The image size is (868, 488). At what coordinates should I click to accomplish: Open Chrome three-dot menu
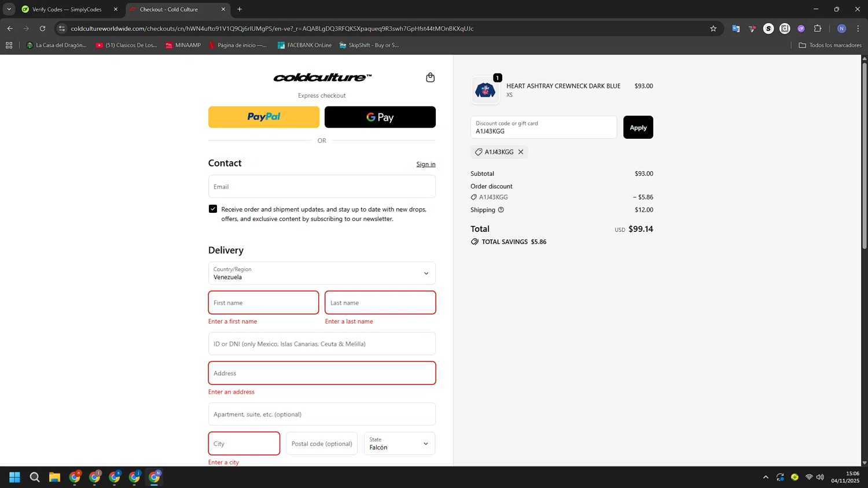[x=858, y=28]
